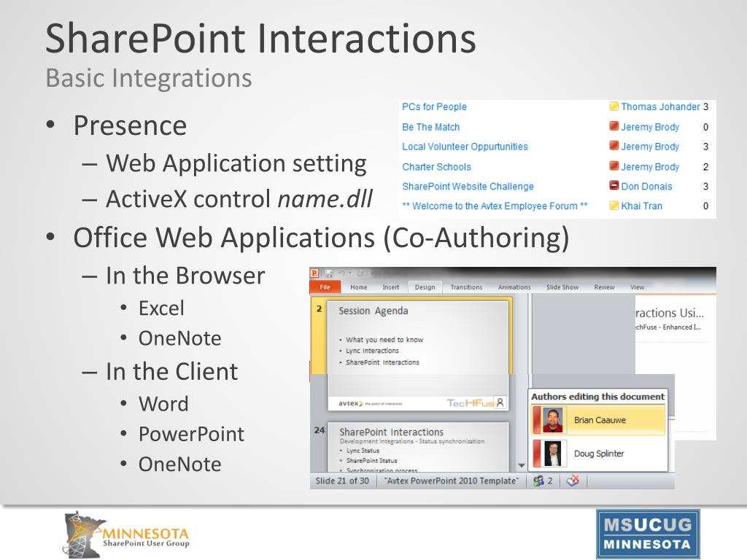747x560 pixels.
Task: Click reply count 2 in Charter Schools row
Action: [x=705, y=167]
